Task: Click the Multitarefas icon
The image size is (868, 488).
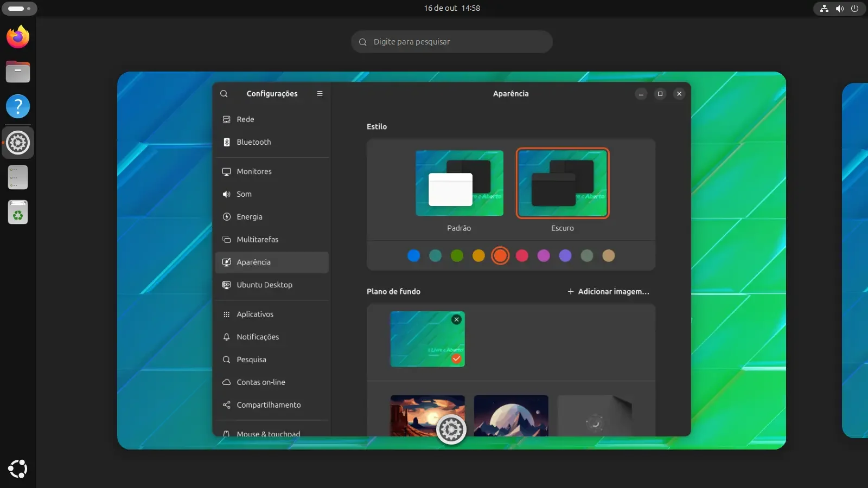Action: (227, 240)
